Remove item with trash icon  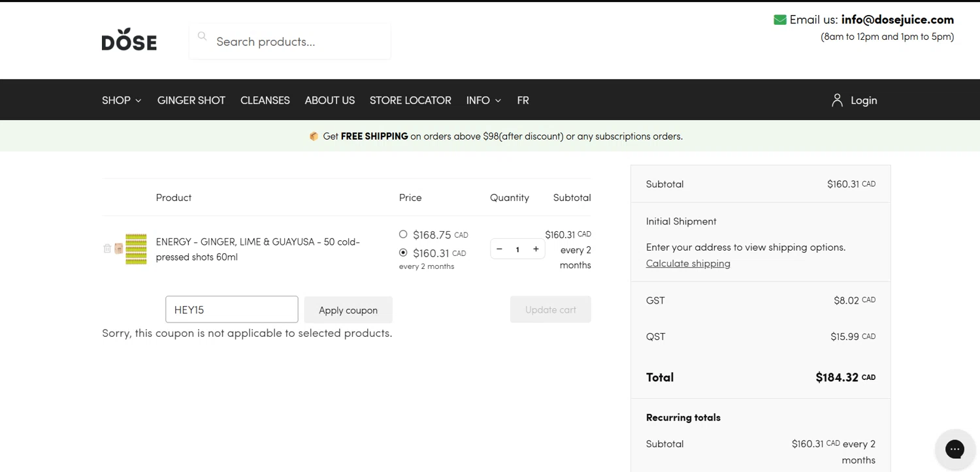(x=107, y=249)
